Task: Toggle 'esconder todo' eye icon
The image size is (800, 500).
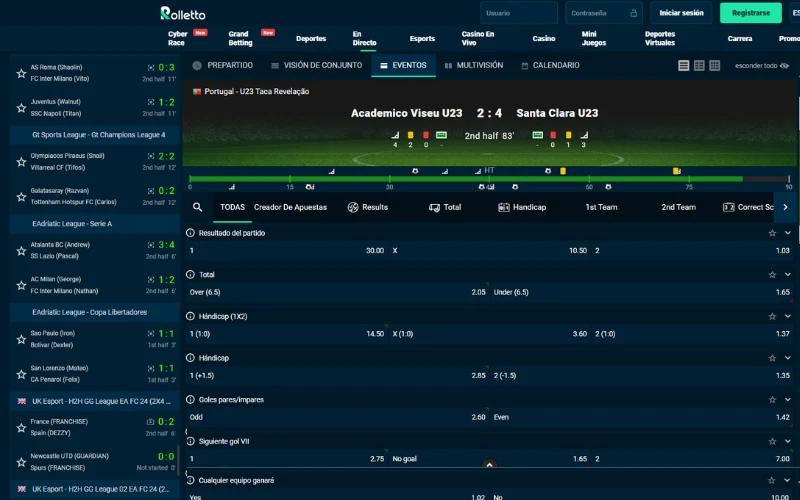Action: tap(785, 66)
